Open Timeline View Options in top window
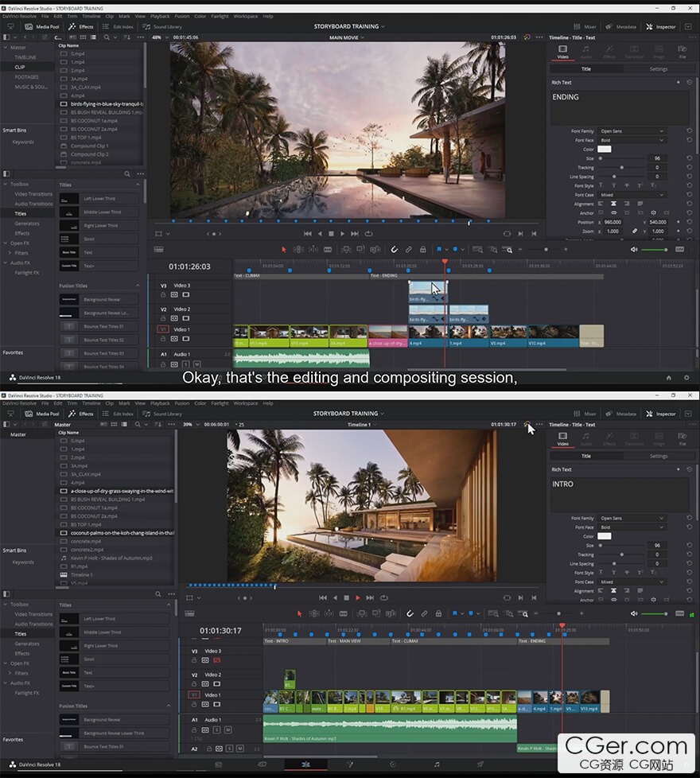Viewport: 700px width, 778px height. (x=159, y=250)
